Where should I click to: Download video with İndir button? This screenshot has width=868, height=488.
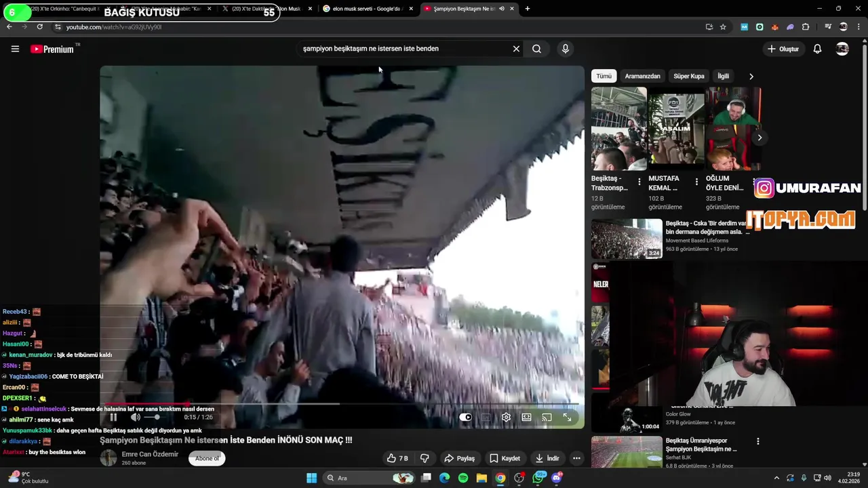(547, 458)
